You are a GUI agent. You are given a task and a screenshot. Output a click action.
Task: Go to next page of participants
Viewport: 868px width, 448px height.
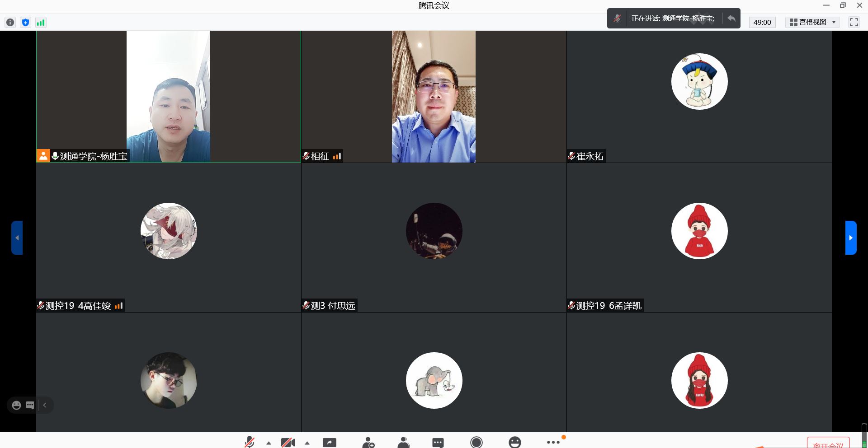click(x=850, y=238)
